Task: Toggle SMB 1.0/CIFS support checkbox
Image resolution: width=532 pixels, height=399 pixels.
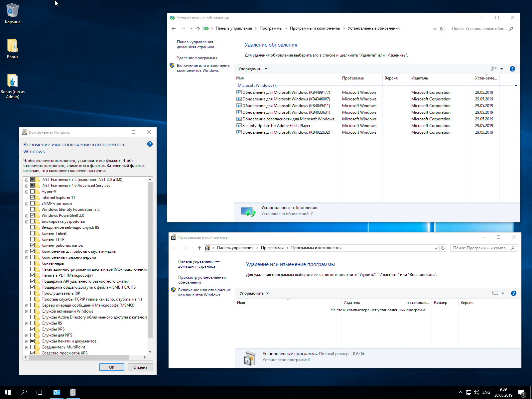Action: pos(33,287)
